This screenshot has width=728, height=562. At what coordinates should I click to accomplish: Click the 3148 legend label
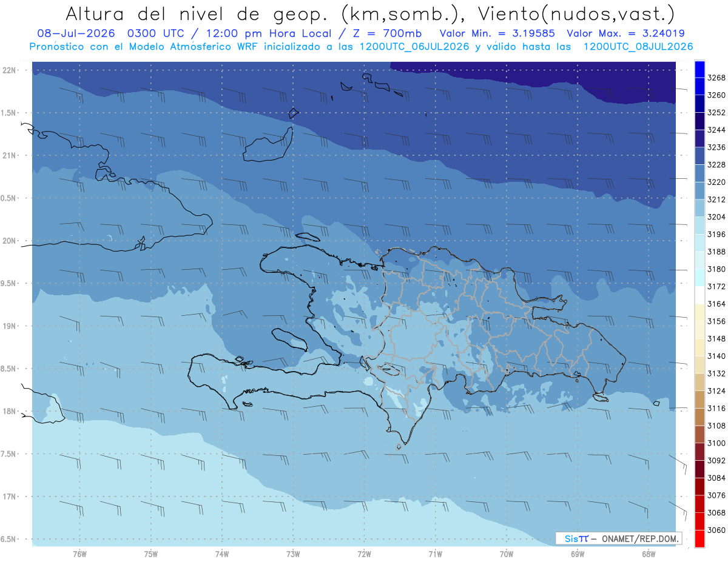[x=716, y=338]
